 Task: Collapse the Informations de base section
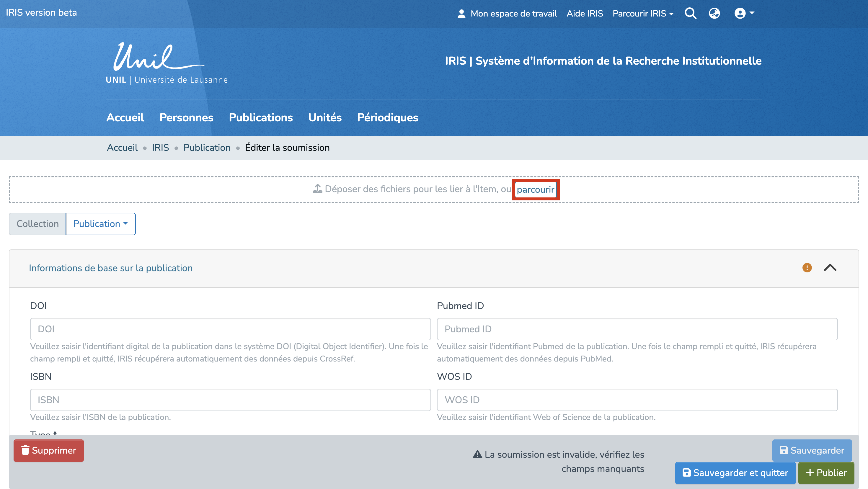[830, 268]
